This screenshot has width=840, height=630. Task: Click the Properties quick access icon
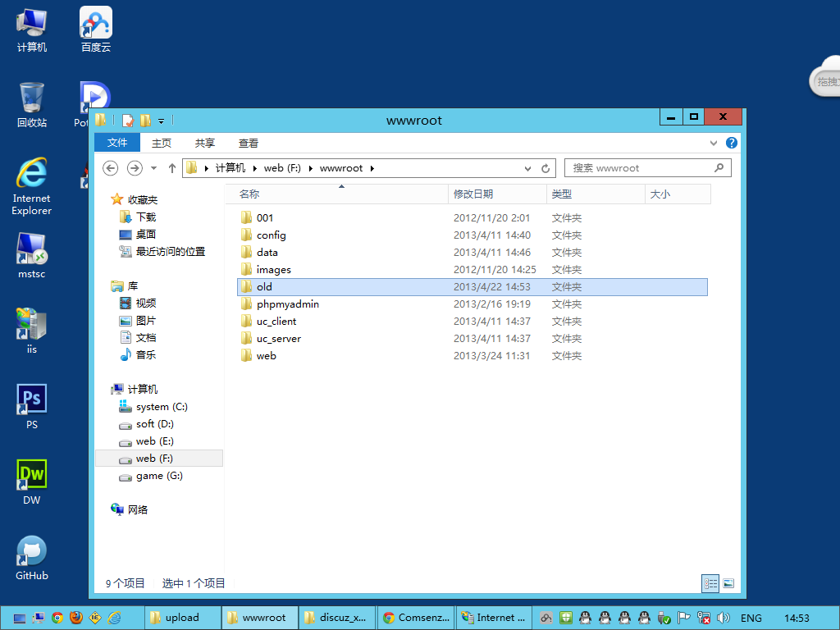(127, 121)
